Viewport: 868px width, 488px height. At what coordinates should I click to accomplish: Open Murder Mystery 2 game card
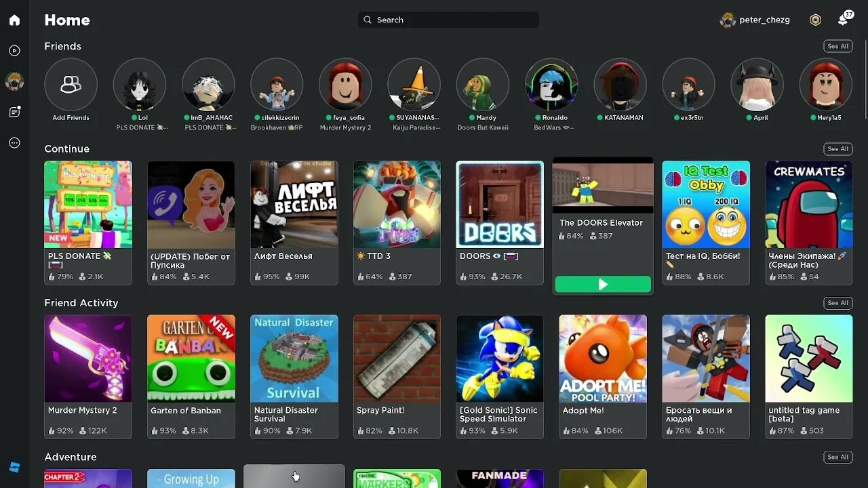(x=88, y=376)
